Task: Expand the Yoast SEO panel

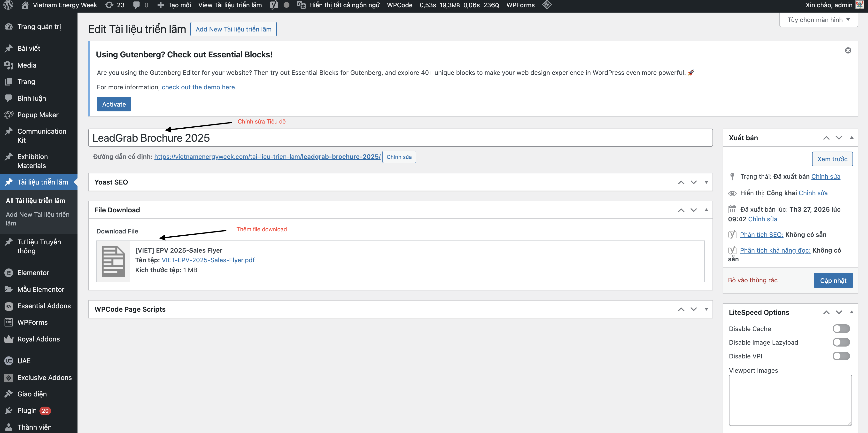Action: (706, 182)
